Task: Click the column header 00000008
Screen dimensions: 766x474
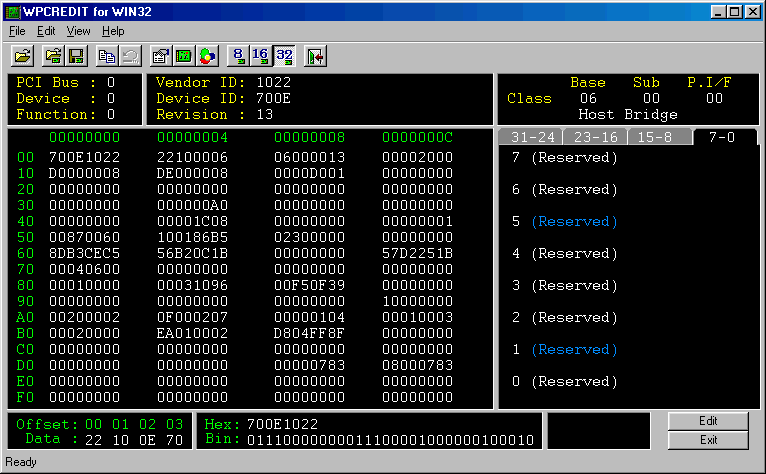Action: click(309, 137)
